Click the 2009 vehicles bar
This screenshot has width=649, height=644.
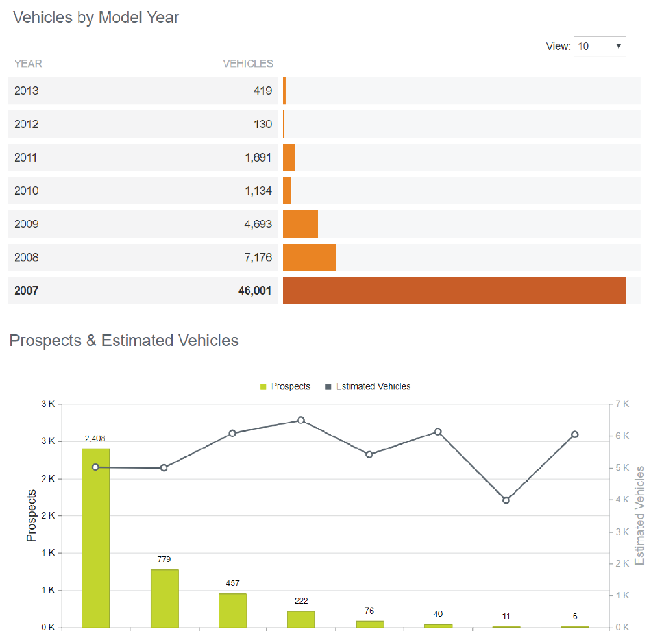(x=300, y=224)
